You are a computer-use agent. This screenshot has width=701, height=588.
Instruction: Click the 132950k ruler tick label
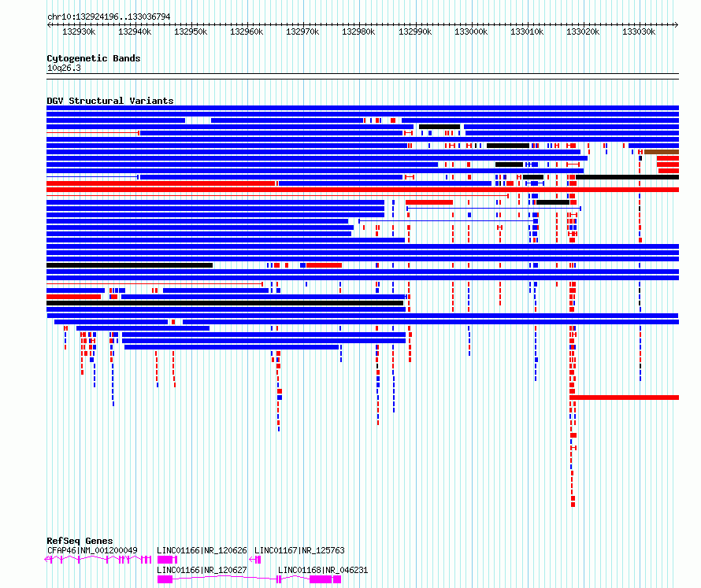191,31
